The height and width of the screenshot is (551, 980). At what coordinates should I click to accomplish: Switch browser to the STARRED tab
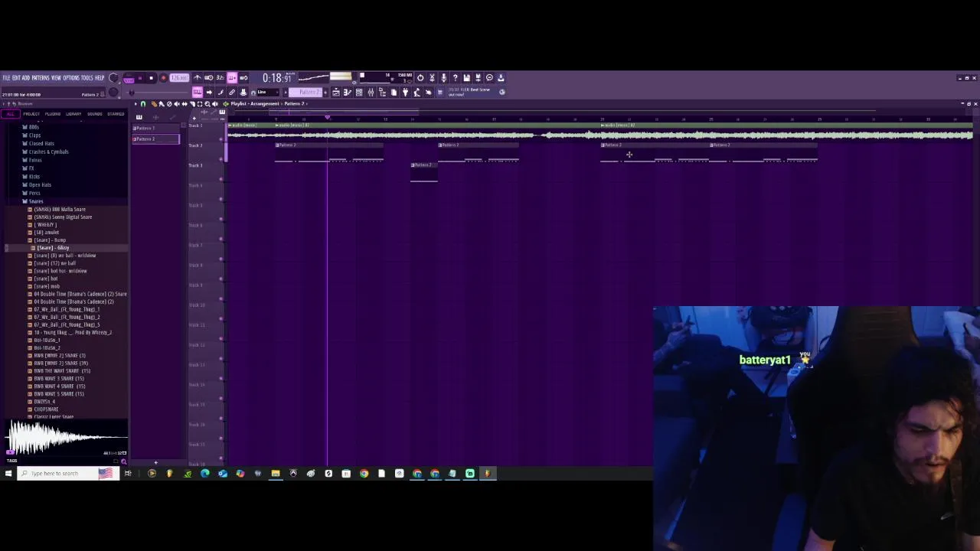pos(116,114)
